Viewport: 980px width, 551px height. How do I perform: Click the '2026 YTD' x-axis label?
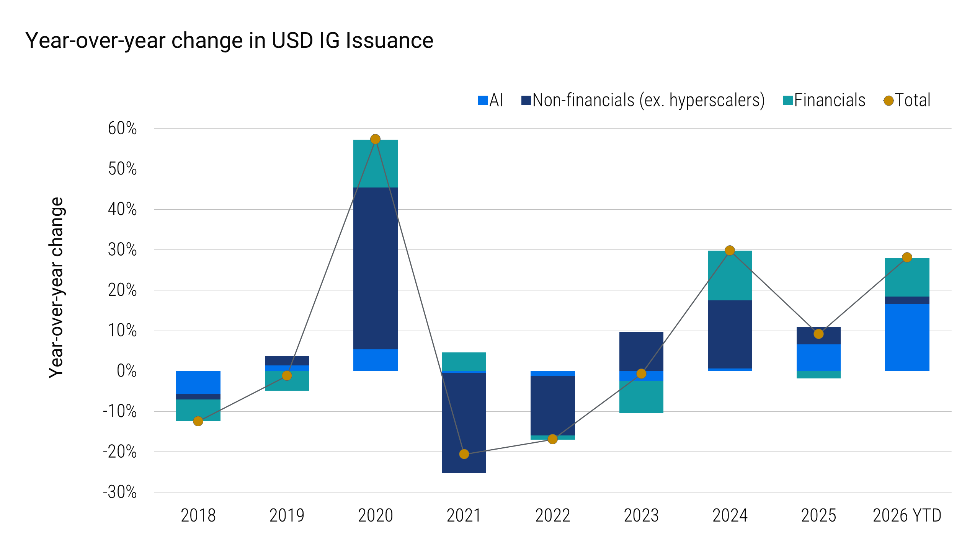907,515
